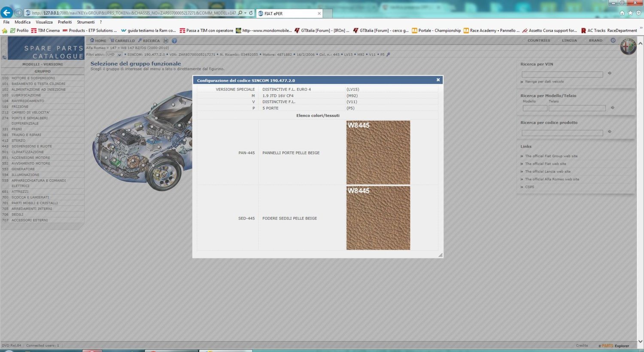
Task: Open the LHD filter dropdown
Action: [114, 55]
